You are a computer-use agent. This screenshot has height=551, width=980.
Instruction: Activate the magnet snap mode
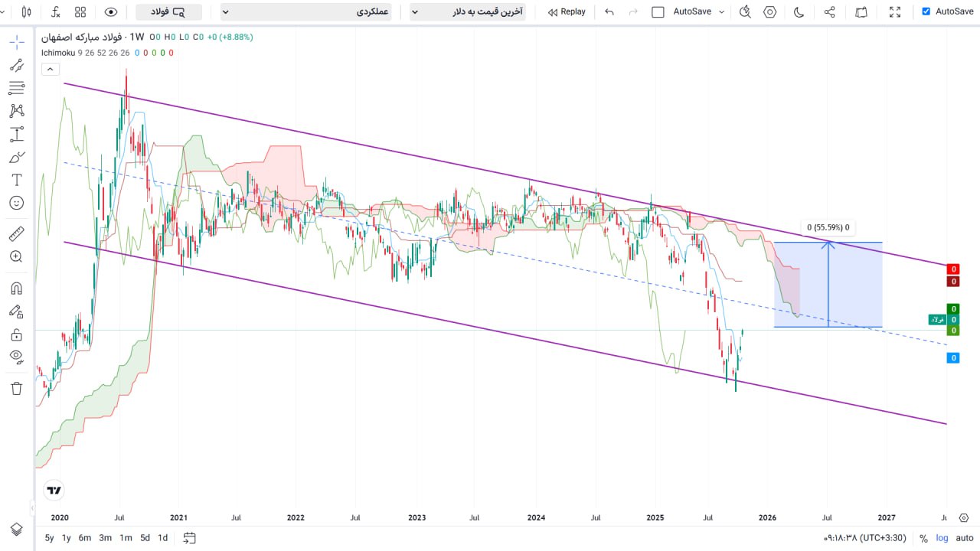pos(16,289)
